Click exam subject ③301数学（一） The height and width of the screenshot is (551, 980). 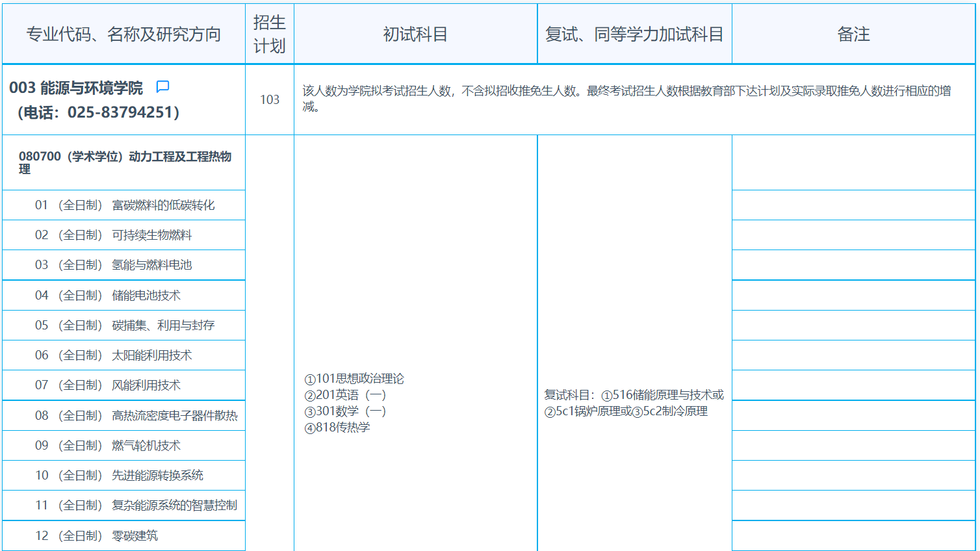346,411
